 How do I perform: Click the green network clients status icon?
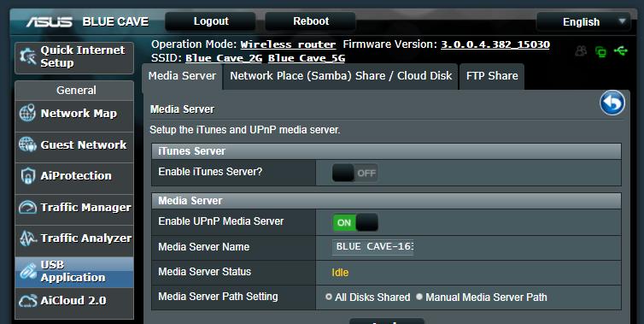point(601,52)
